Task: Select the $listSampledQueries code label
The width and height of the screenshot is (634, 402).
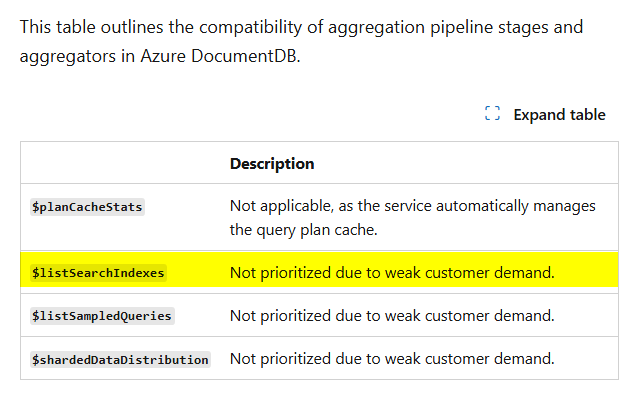Action: pos(102,316)
